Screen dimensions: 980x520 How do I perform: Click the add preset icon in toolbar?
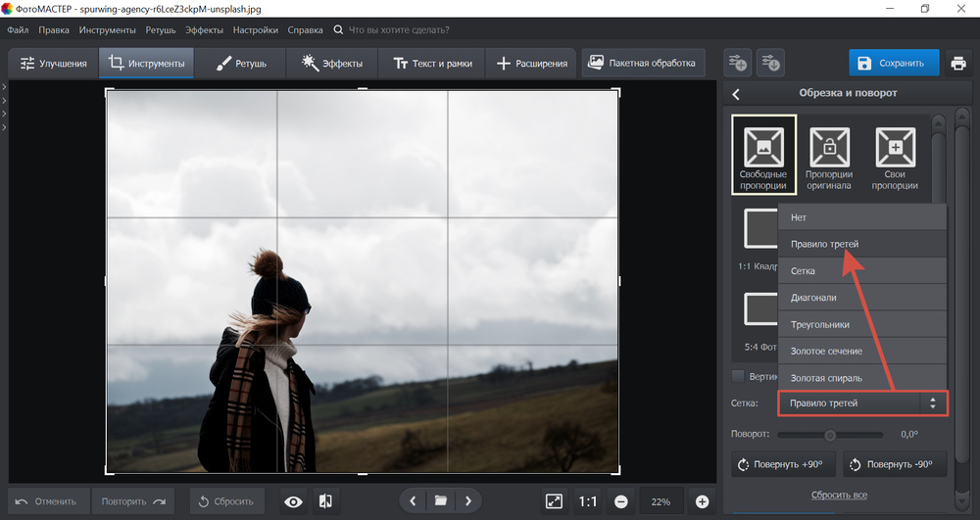tap(737, 64)
